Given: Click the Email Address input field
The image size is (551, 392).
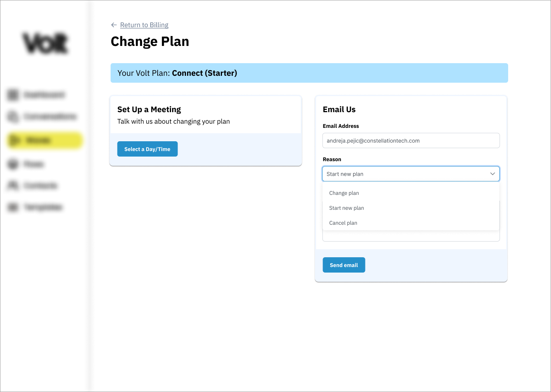Looking at the screenshot, I should coord(411,140).
